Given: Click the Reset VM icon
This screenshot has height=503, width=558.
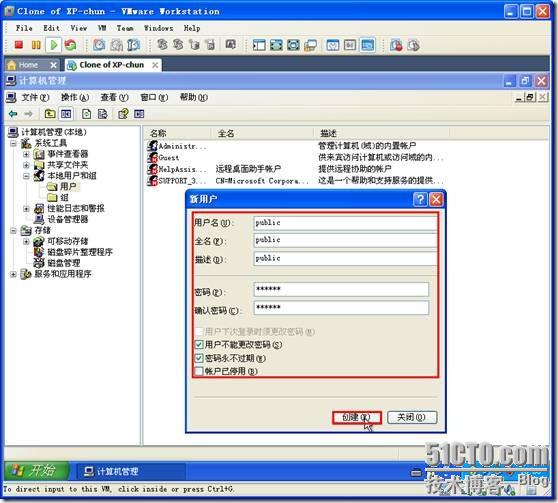Looking at the screenshot, I should click(70, 45).
